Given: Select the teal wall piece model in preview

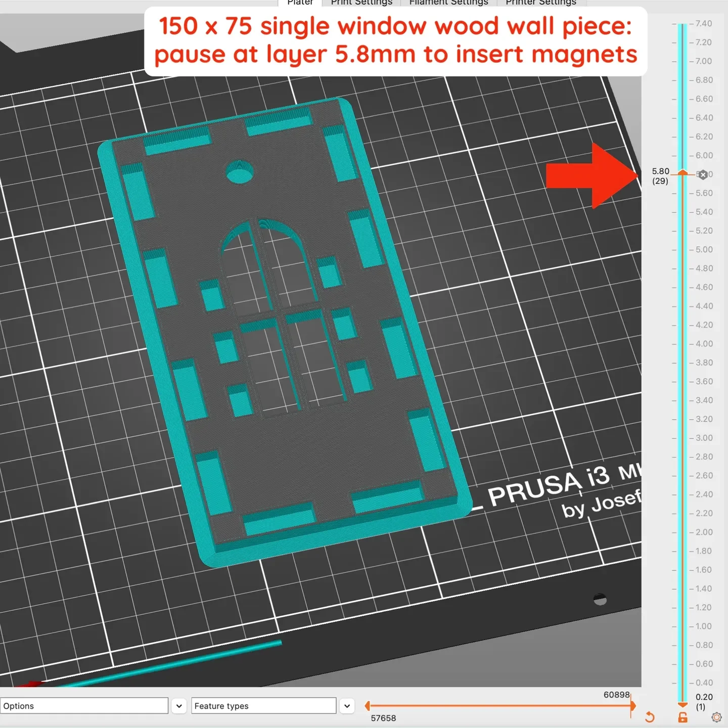Looking at the screenshot, I should [283, 329].
